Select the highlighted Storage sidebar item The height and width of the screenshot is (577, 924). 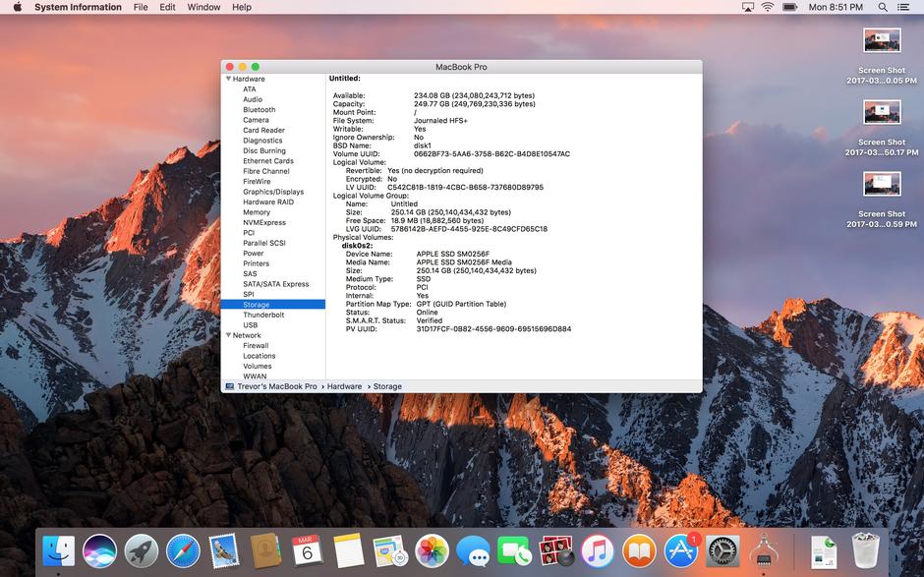(x=273, y=305)
